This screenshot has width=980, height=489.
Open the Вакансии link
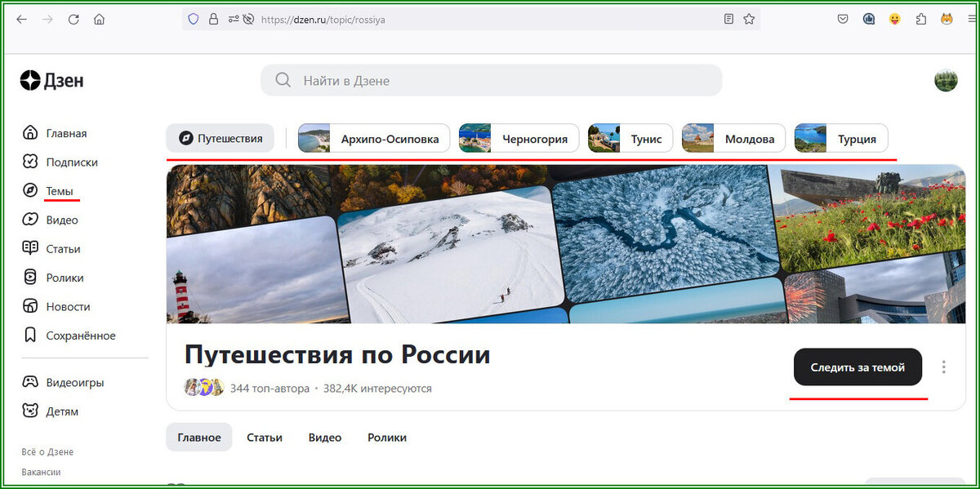point(42,472)
